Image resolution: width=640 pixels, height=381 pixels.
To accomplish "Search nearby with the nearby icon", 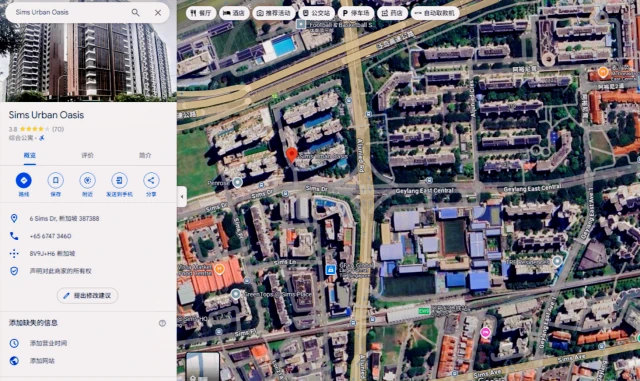I will (87, 180).
